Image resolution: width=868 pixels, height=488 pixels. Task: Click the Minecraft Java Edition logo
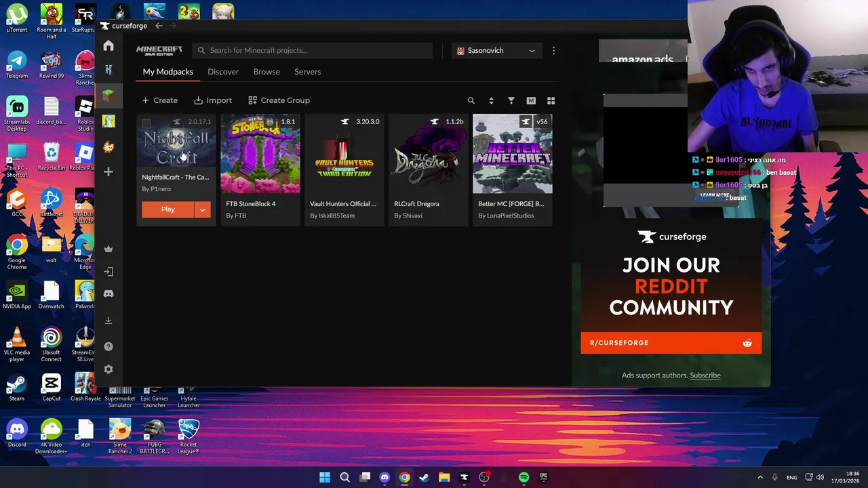click(x=159, y=51)
